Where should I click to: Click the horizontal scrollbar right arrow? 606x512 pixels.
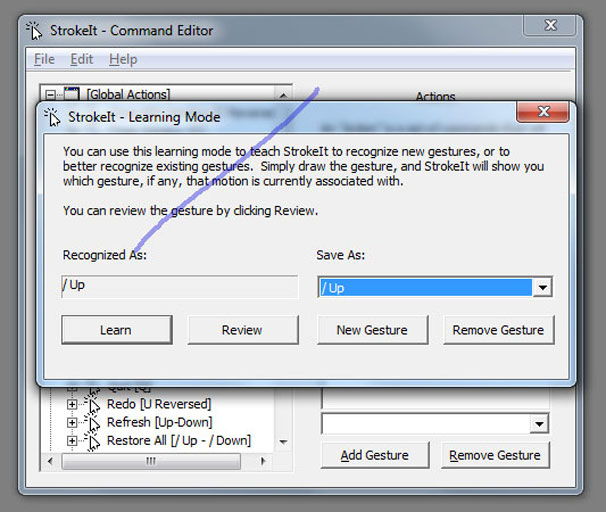click(x=263, y=461)
